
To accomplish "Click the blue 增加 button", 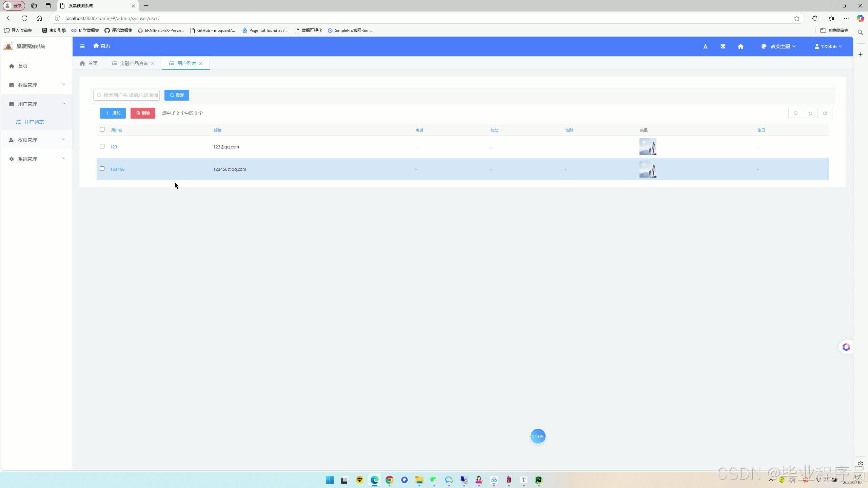I will [113, 113].
